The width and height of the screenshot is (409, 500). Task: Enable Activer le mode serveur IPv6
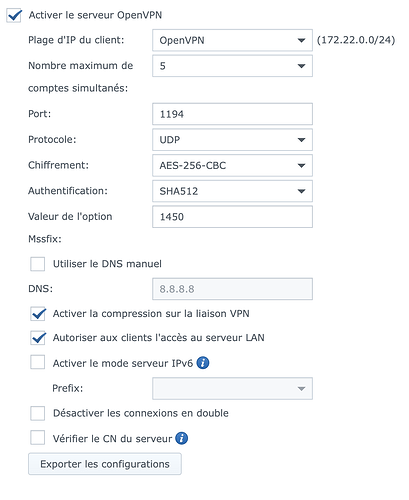point(37,362)
